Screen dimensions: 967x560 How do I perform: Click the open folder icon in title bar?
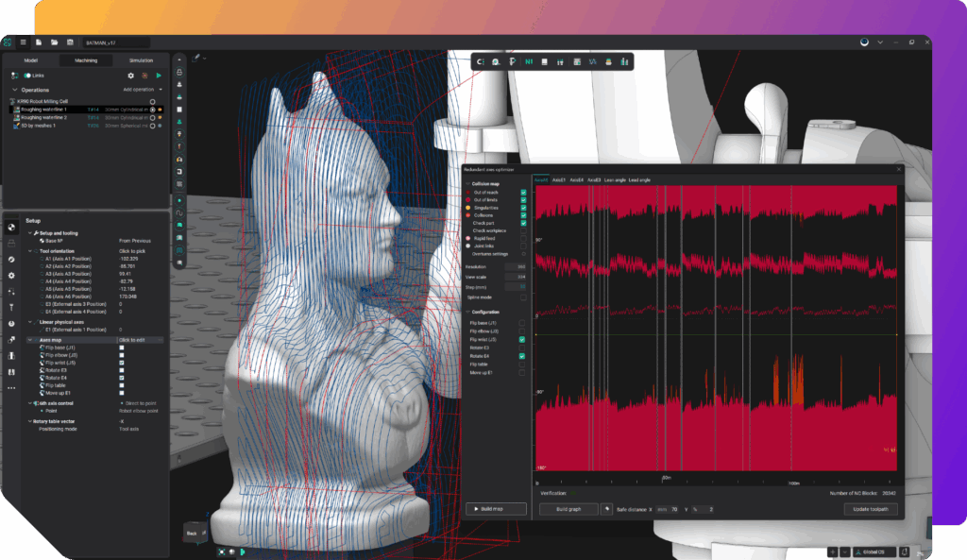[x=55, y=42]
